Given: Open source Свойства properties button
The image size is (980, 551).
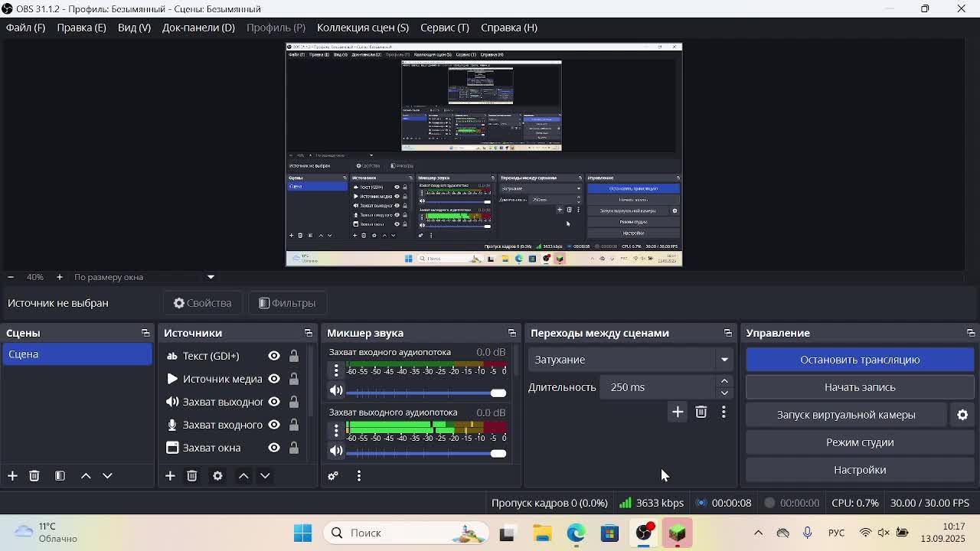Looking at the screenshot, I should tap(202, 303).
